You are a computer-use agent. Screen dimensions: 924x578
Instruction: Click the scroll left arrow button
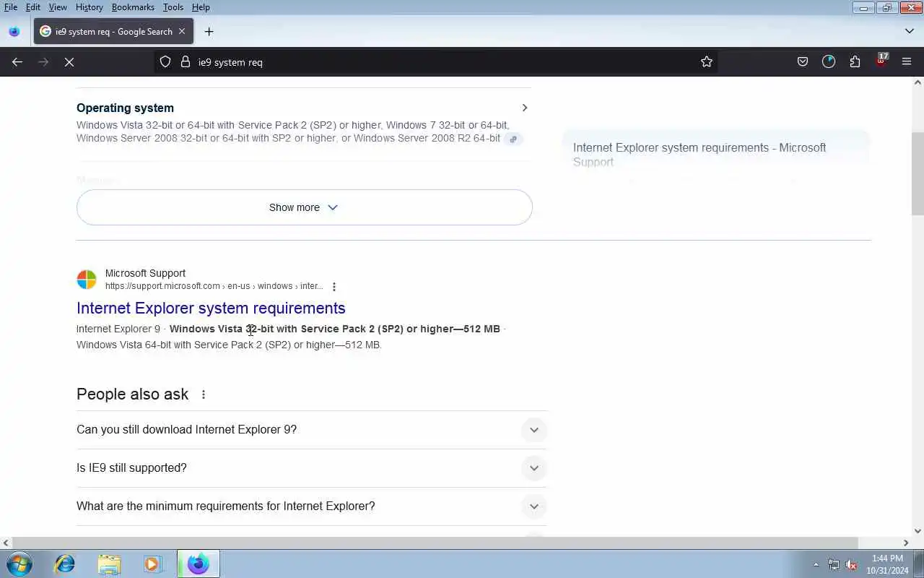[6, 543]
